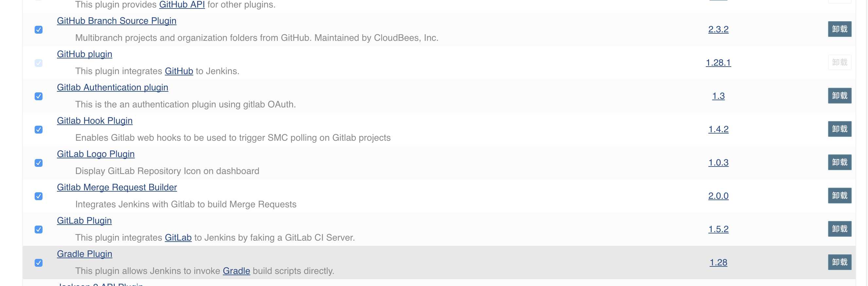Uninstall the GitLab Logo Plugin

839,163
